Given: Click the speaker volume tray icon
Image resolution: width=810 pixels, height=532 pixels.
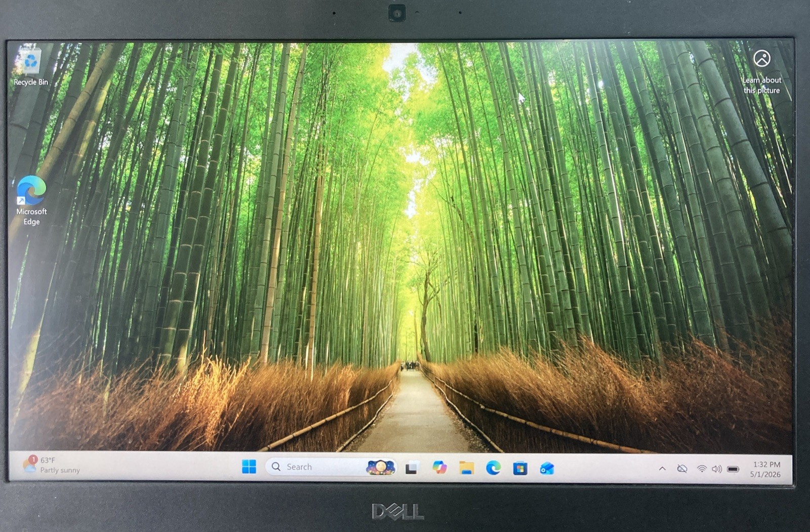Looking at the screenshot, I should (x=717, y=469).
